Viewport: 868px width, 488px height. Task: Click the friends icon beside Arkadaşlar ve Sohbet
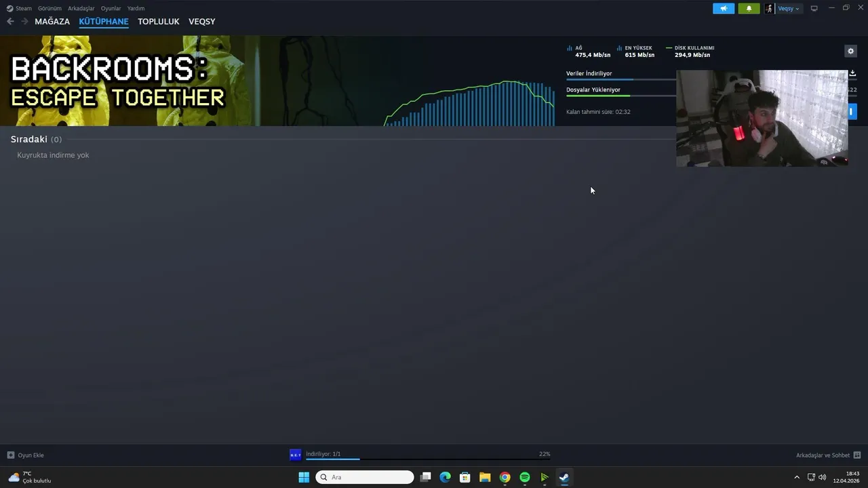[x=857, y=455]
